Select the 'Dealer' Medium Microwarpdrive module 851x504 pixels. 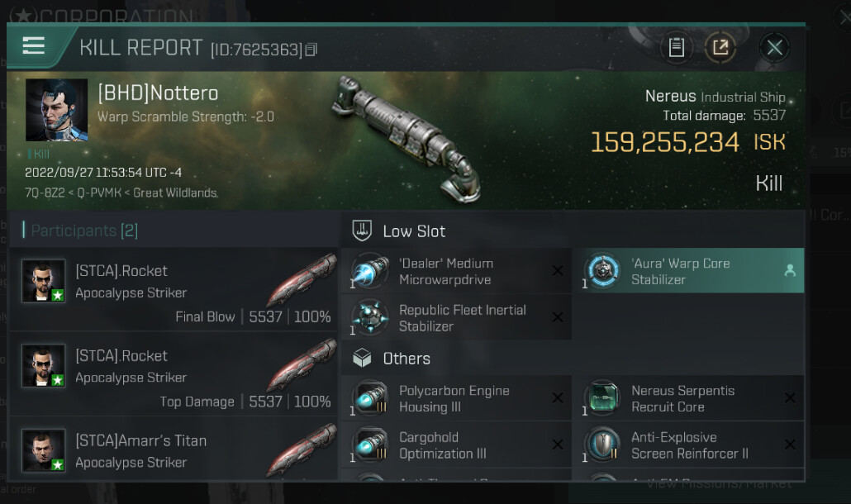pos(446,271)
